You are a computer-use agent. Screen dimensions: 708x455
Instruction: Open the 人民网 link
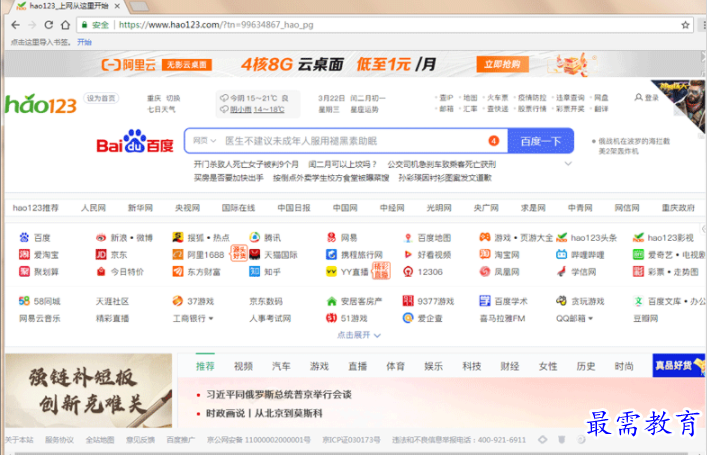pos(93,208)
